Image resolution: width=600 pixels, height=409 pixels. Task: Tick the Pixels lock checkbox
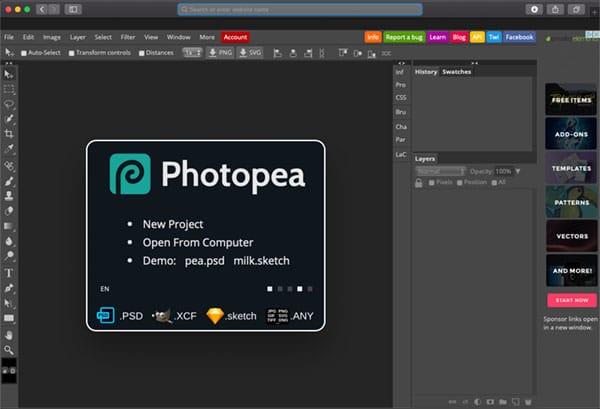(x=431, y=183)
